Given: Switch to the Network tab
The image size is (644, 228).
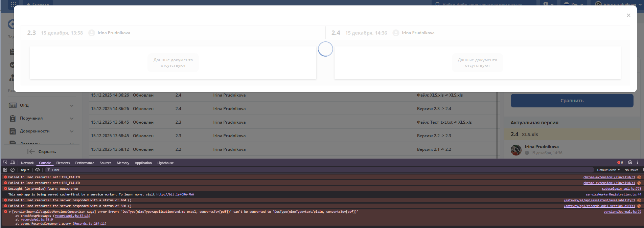Looking at the screenshot, I should (27, 163).
